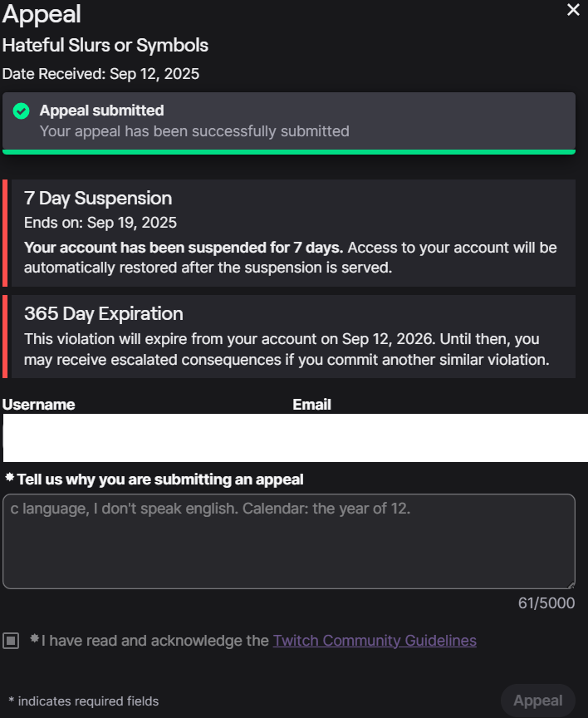Click the "Hateful Slurs or Symbols" violation title

pyautogui.click(x=105, y=46)
